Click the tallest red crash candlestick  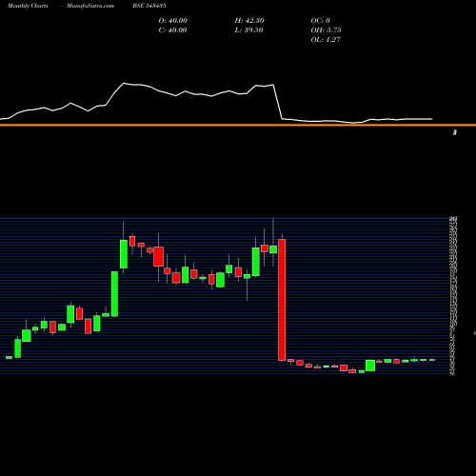click(x=282, y=300)
